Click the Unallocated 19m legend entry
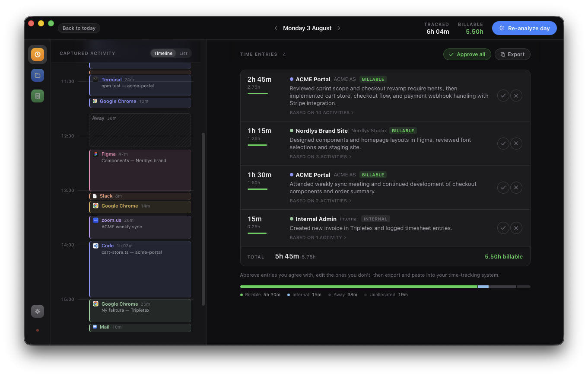Screen dimensions: 588x377 pyautogui.click(x=386, y=294)
